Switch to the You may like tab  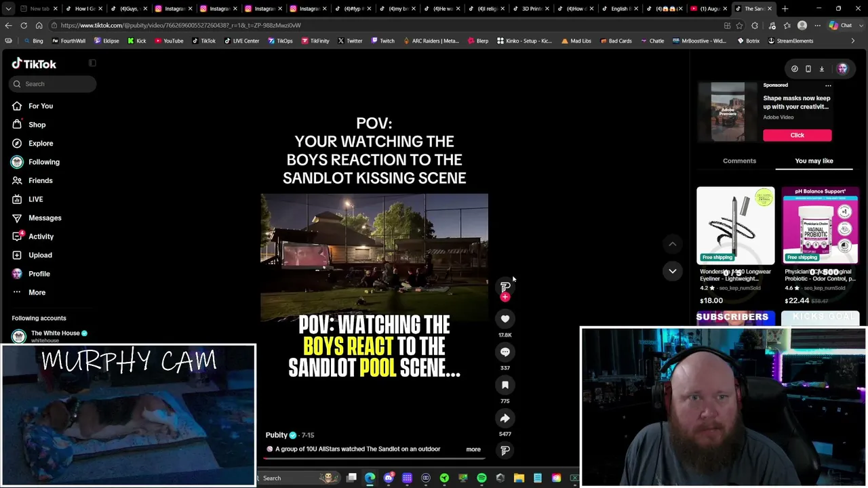[814, 161]
